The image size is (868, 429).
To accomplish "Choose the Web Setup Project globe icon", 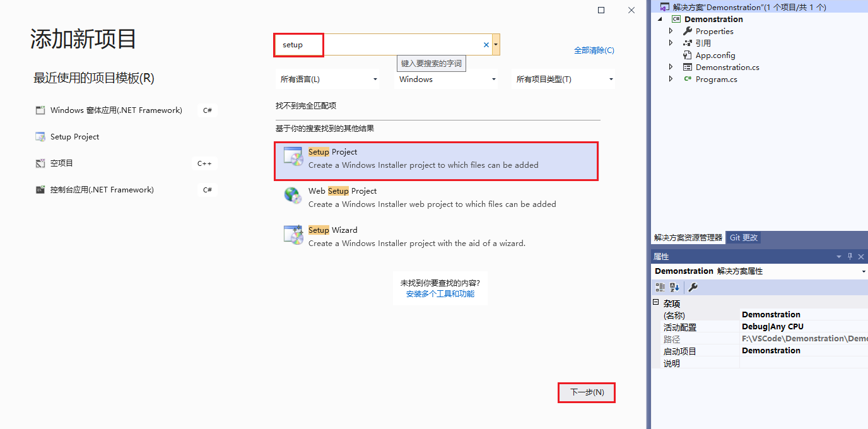I will click(x=293, y=196).
